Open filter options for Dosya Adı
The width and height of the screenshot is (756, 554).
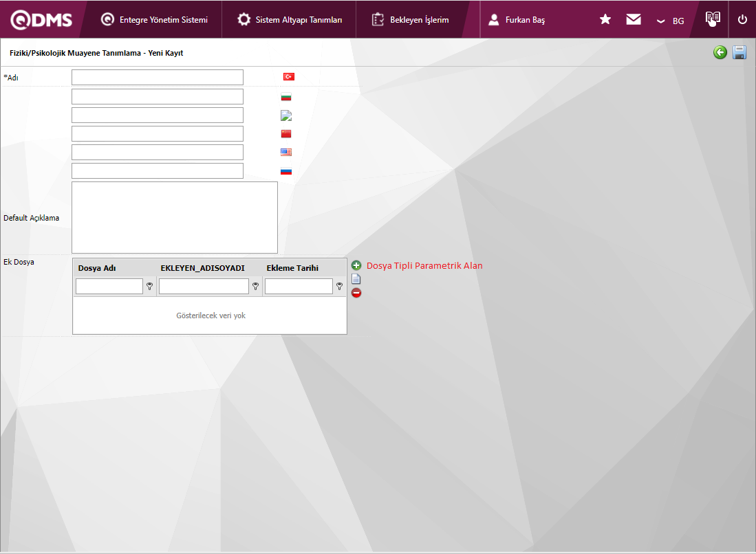149,286
